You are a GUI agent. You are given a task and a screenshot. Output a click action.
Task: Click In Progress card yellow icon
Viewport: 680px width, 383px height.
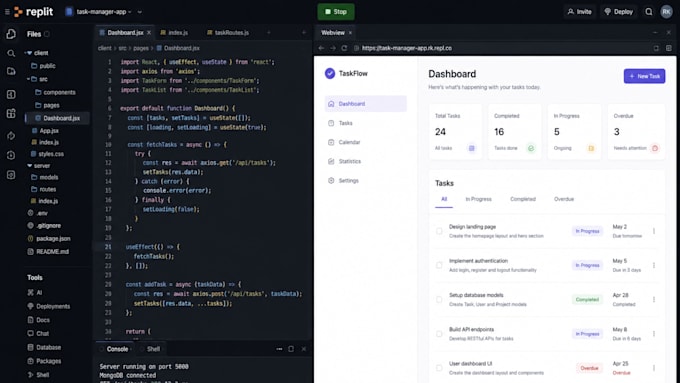[x=591, y=148]
